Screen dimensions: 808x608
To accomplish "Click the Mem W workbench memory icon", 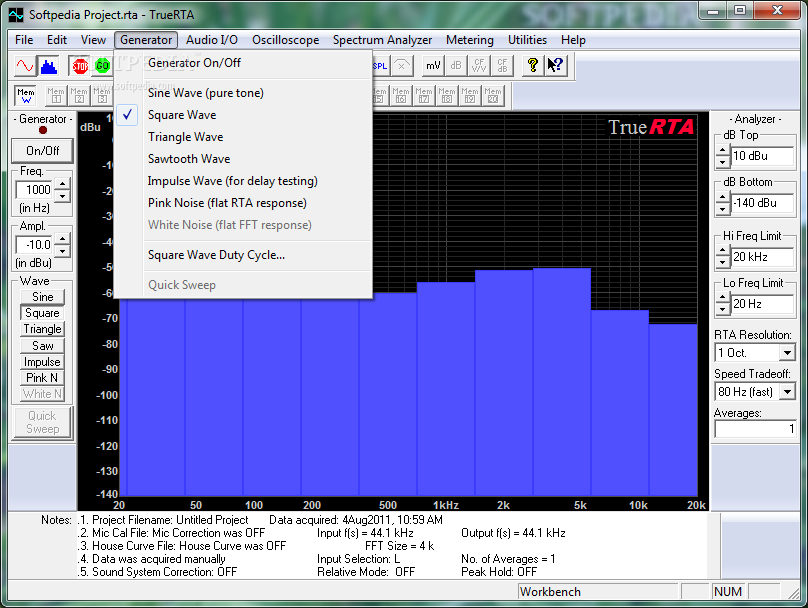I will coord(26,96).
